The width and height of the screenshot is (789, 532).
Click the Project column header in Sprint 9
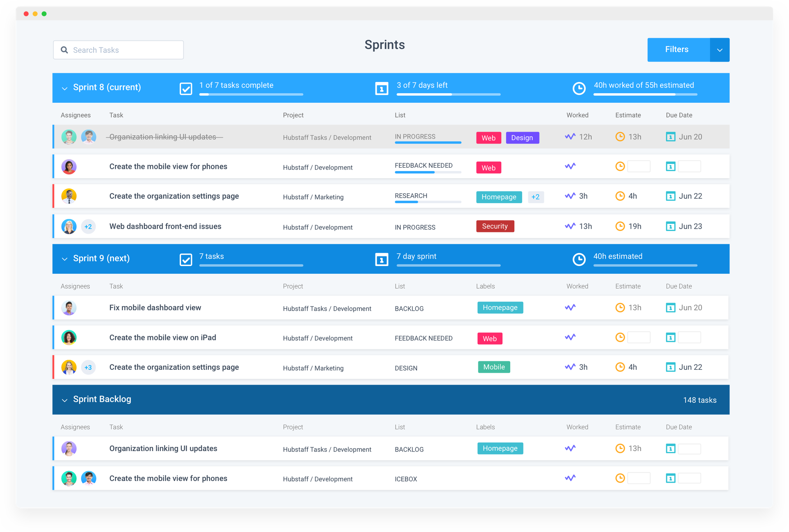293,286
